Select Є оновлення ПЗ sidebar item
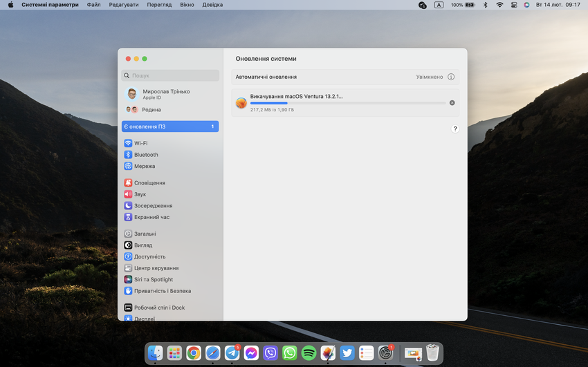This screenshot has width=588, height=367. point(170,126)
